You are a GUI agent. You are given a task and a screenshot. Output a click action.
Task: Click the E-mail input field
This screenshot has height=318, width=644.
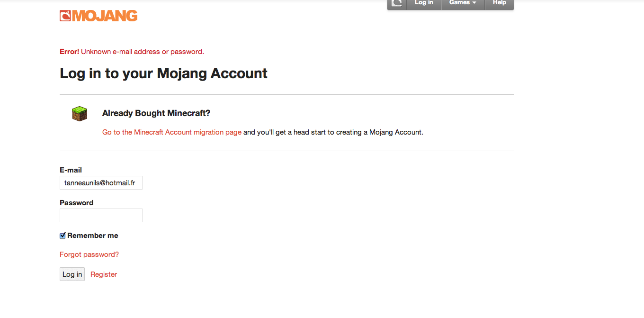[101, 183]
